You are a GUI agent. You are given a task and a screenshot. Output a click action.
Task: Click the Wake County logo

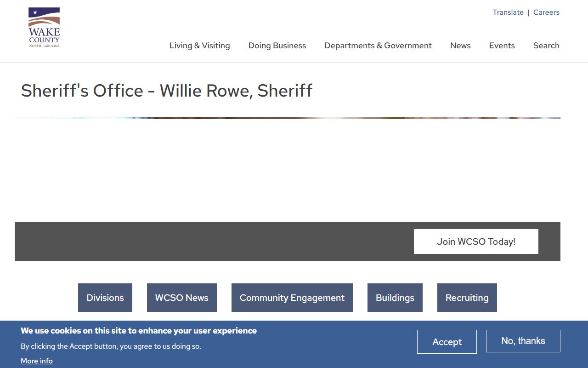44,28
